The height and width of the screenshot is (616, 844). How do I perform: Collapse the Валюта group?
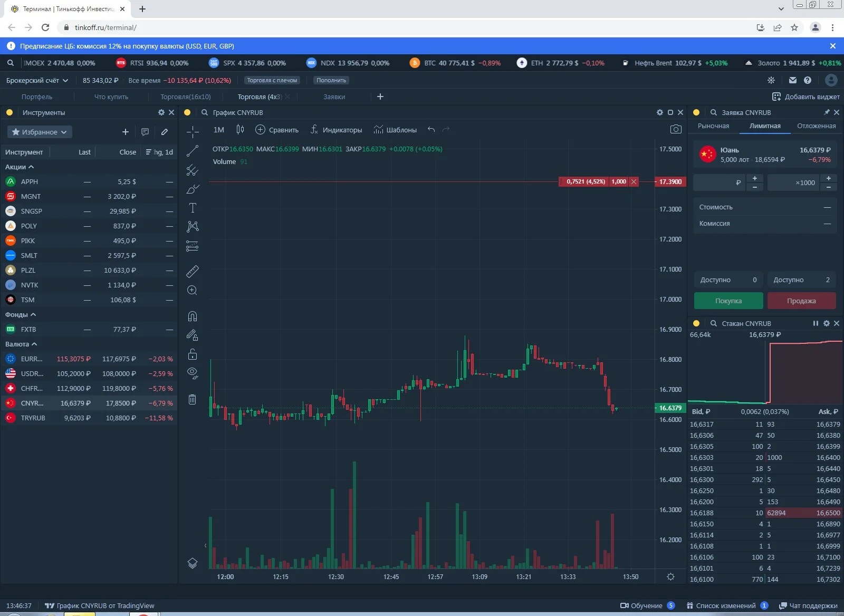pos(21,344)
